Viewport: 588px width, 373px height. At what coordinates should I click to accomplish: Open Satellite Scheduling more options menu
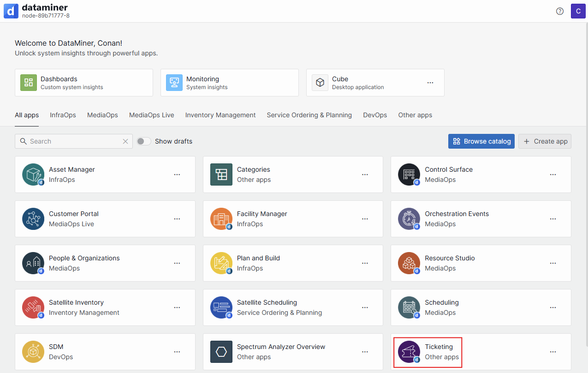tap(365, 307)
